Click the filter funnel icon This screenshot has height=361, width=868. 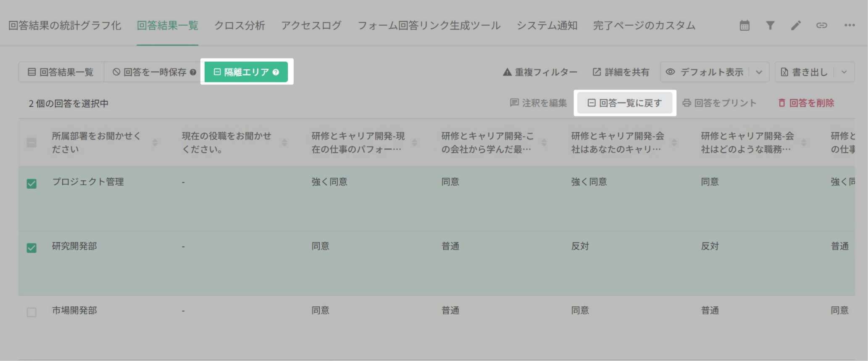770,26
